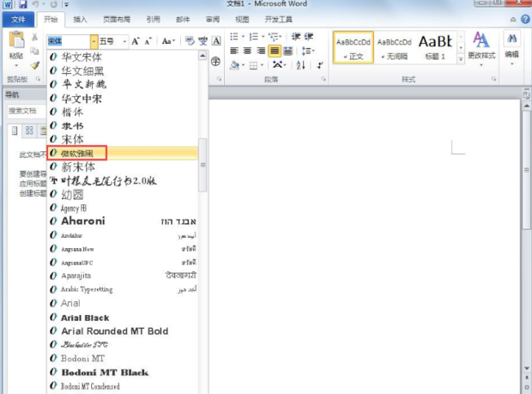
Task: Click document vertical scrollbar down arrow
Action: tap(527, 368)
